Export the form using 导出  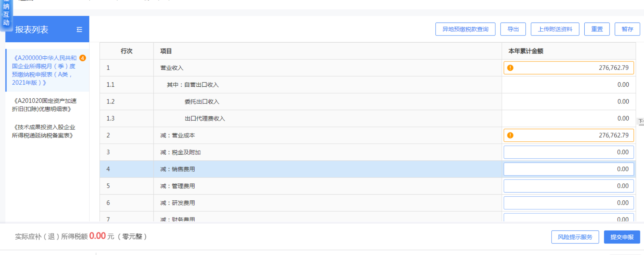click(x=513, y=29)
